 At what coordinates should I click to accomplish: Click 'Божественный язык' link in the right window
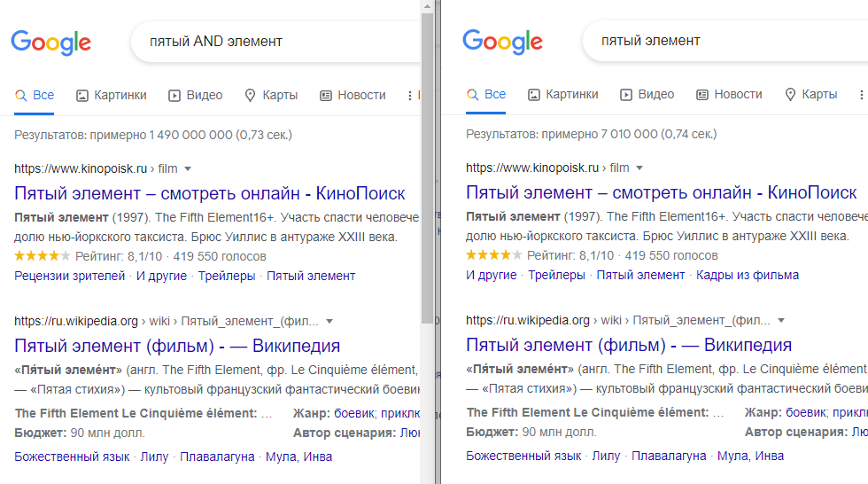point(523,456)
